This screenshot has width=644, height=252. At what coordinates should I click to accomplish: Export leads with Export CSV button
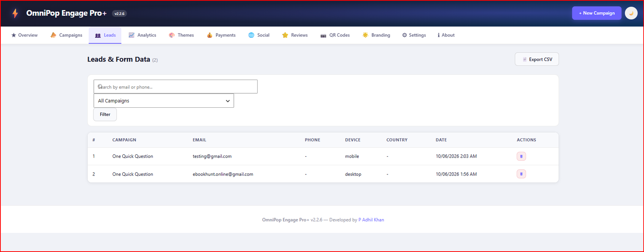click(537, 59)
